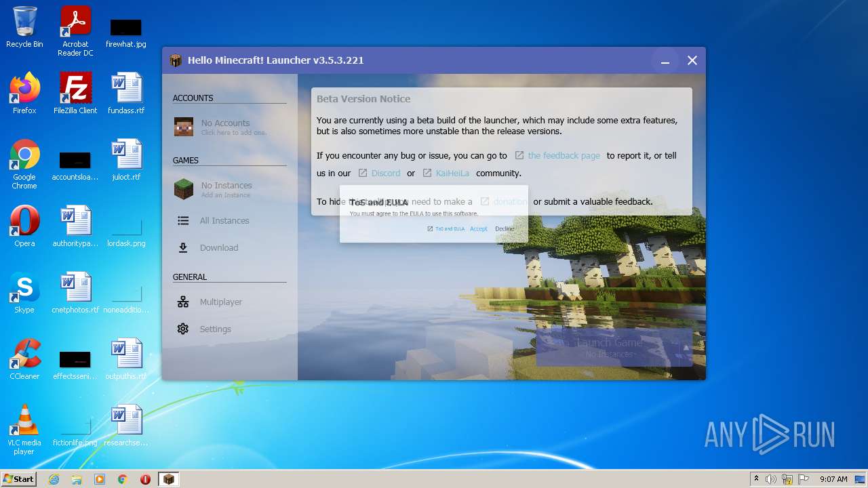
Task: Click the taskbar clock 9:07 AM
Action: click(833, 479)
